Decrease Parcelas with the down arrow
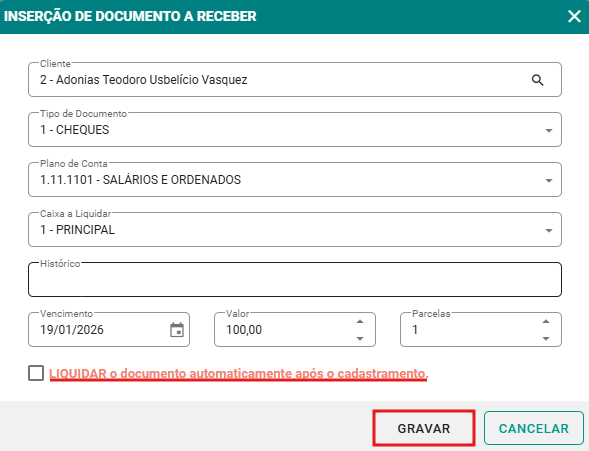 click(546, 338)
